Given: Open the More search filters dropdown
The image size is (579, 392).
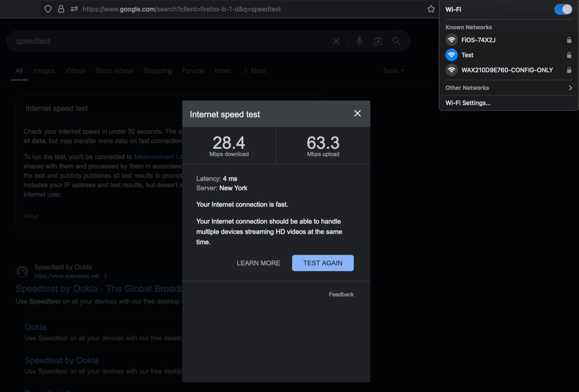Looking at the screenshot, I should (x=255, y=71).
